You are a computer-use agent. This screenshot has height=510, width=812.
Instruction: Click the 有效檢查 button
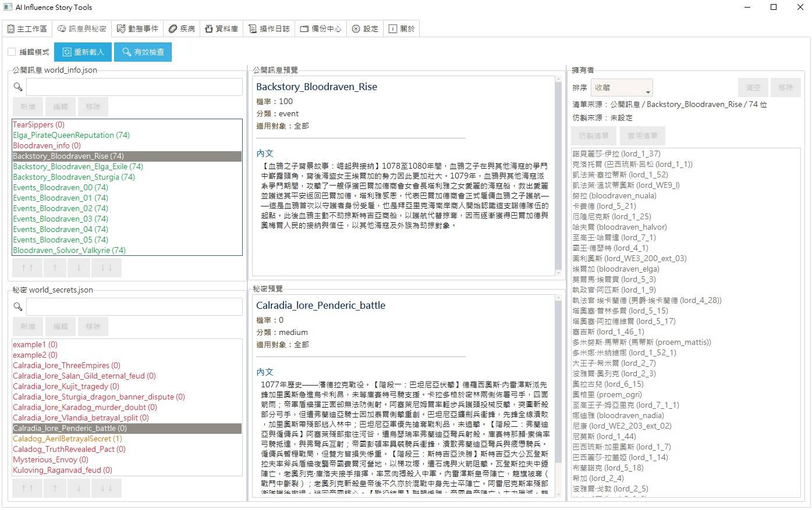(143, 52)
